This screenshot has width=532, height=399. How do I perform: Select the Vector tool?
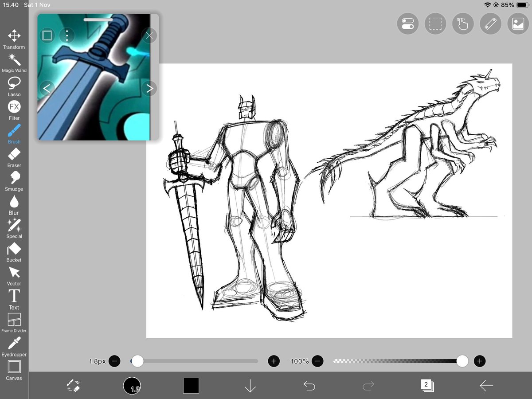pos(14,276)
